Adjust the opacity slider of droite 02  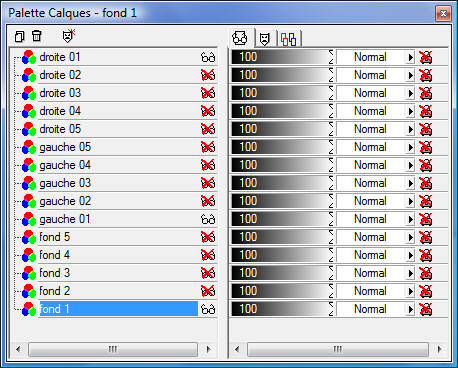(x=282, y=75)
